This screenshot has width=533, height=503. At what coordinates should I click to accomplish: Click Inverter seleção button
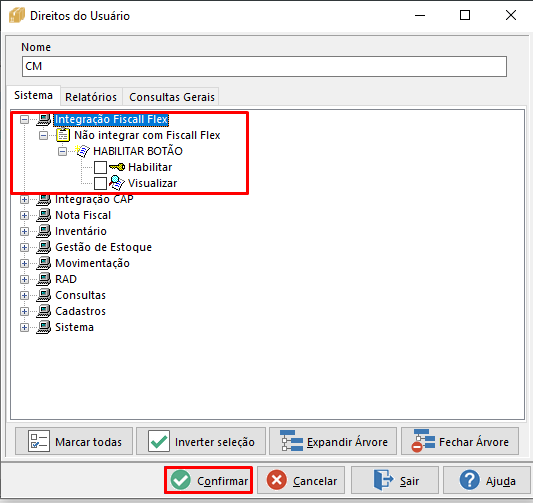coord(201,441)
